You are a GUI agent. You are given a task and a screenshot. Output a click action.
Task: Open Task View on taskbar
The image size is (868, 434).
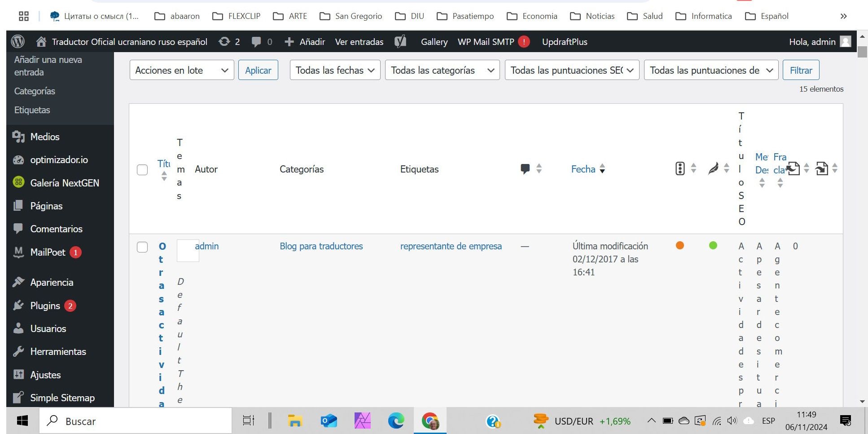[248, 421]
